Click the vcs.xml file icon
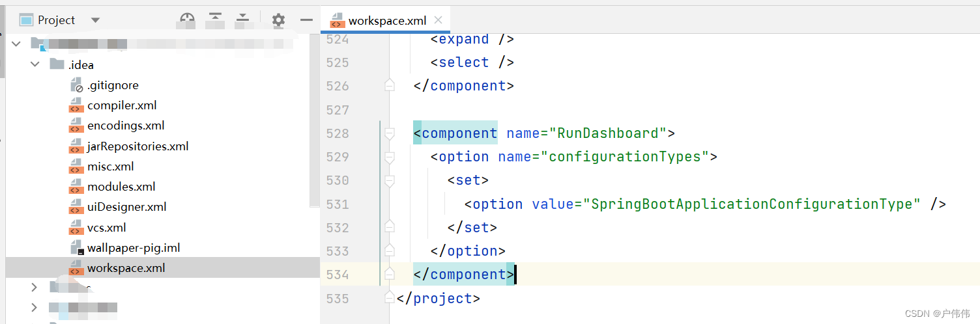Screen dimensions: 980x324 click(x=76, y=228)
